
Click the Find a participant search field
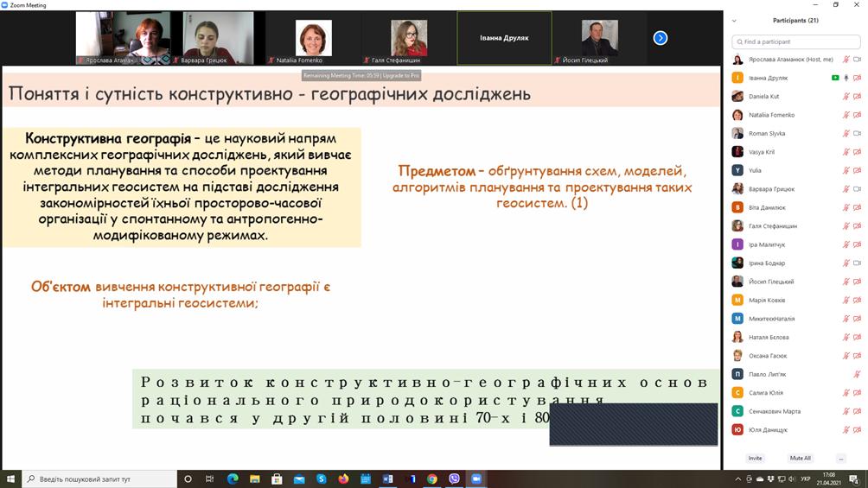point(795,41)
